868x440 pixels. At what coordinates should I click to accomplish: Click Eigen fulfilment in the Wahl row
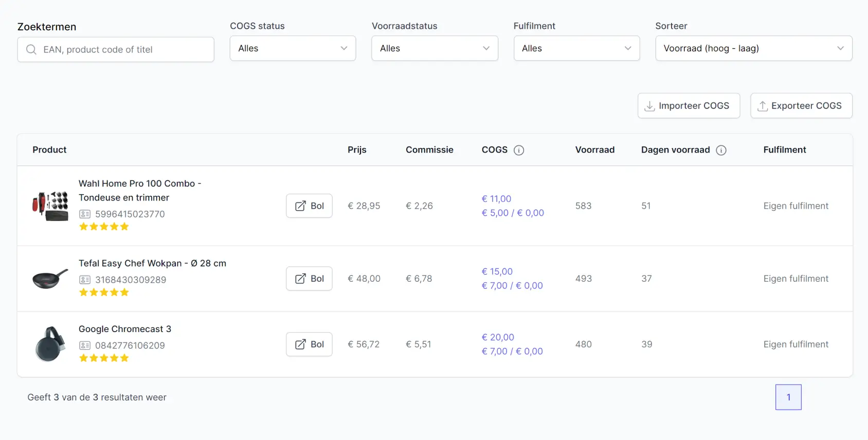coord(796,206)
